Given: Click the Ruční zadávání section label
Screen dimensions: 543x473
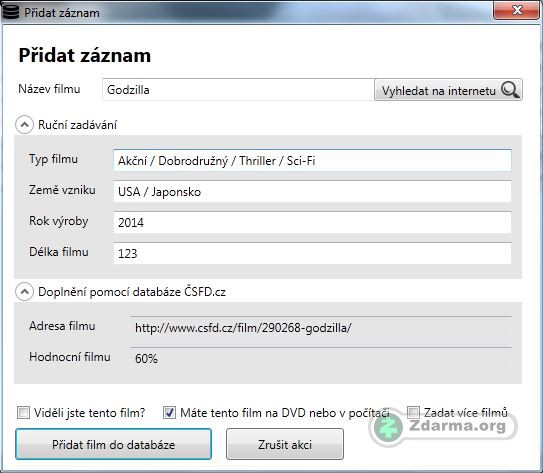Looking at the screenshot, I should (x=78, y=125).
